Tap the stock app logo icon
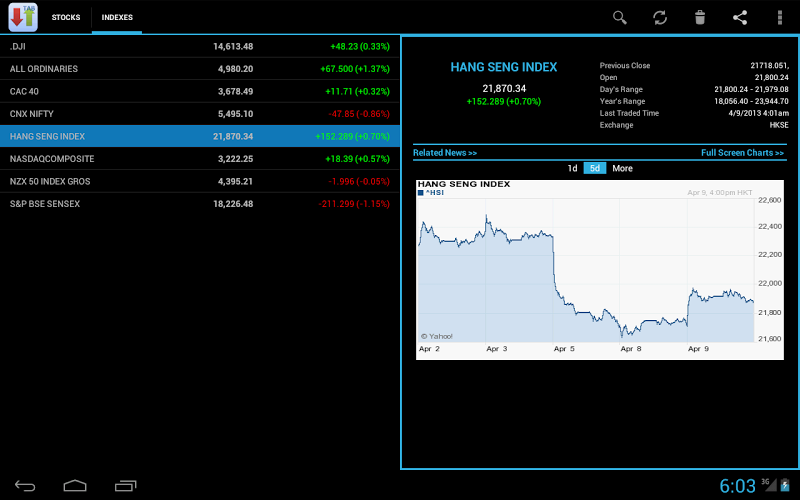 [23, 17]
